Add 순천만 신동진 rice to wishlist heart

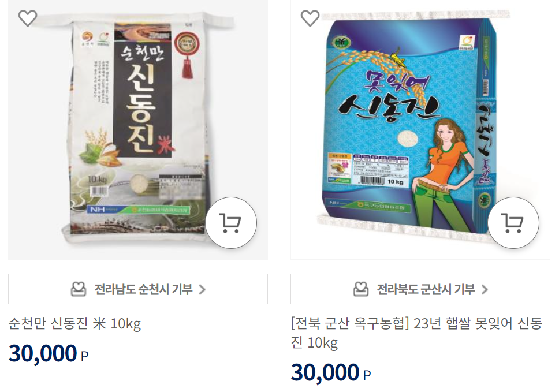point(28,18)
